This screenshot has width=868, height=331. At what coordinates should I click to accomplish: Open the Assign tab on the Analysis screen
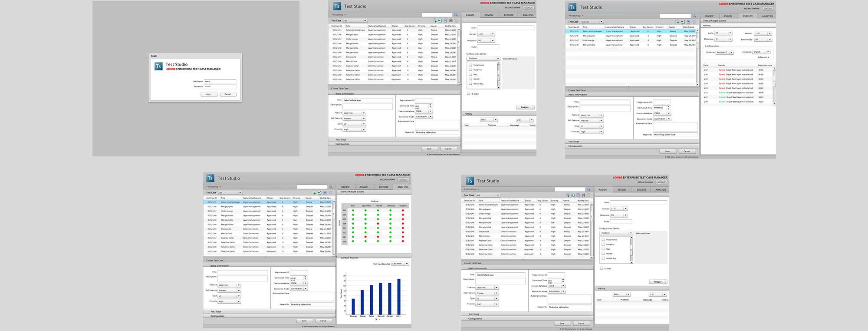tap(363, 187)
